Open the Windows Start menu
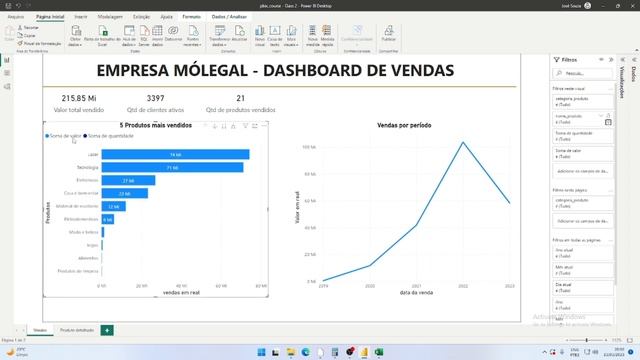This screenshot has width=640, height=360. (261, 352)
